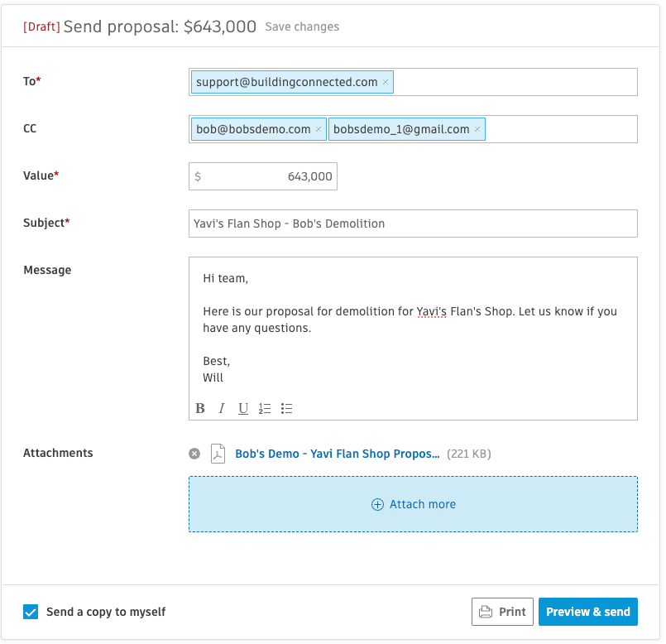Remove support@buildingconnected.com from To field

coord(386,82)
